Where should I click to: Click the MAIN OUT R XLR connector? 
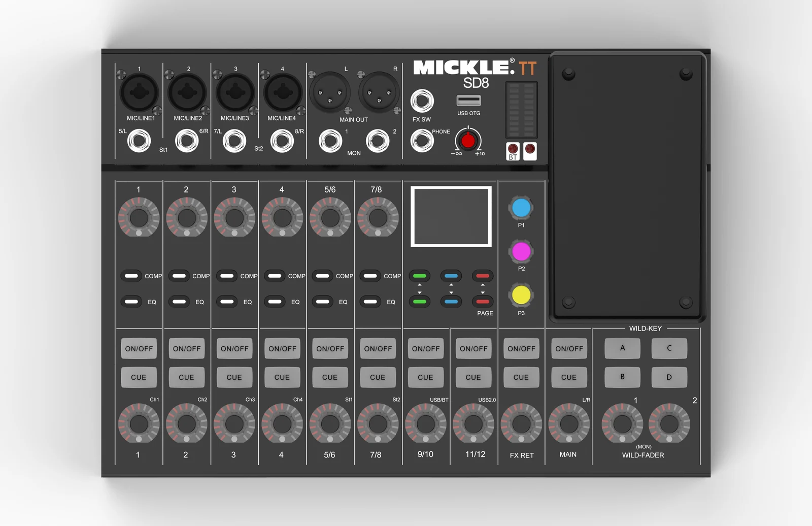click(x=379, y=92)
